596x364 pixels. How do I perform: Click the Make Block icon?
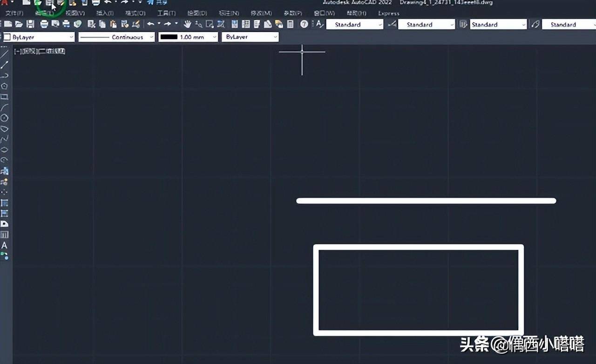pyautogui.click(x=5, y=182)
